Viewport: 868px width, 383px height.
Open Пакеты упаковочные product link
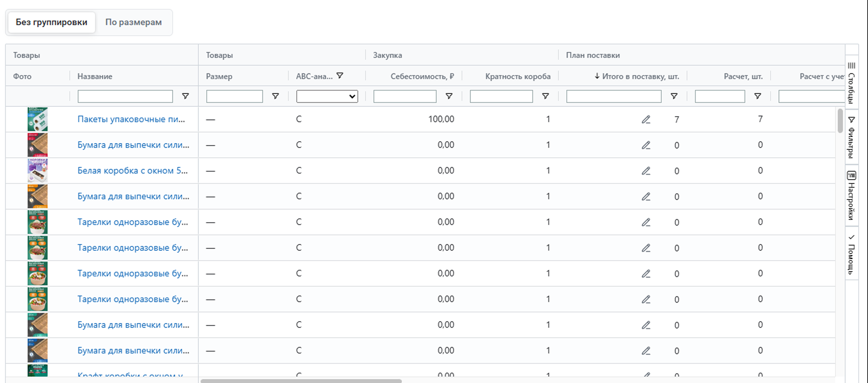click(x=131, y=119)
